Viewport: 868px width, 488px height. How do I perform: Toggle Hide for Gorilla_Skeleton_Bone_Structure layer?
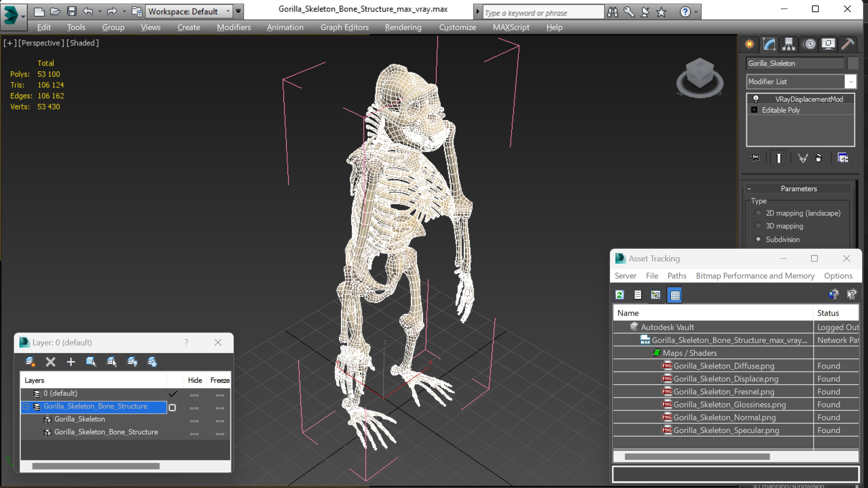point(194,408)
